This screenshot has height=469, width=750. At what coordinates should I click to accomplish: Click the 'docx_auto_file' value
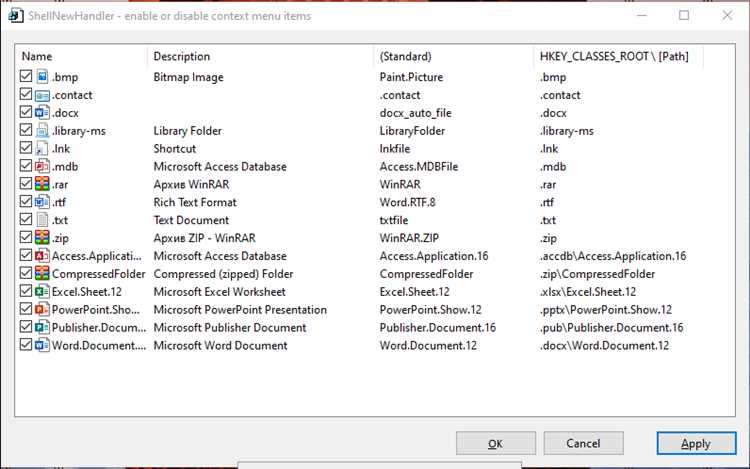tap(416, 113)
